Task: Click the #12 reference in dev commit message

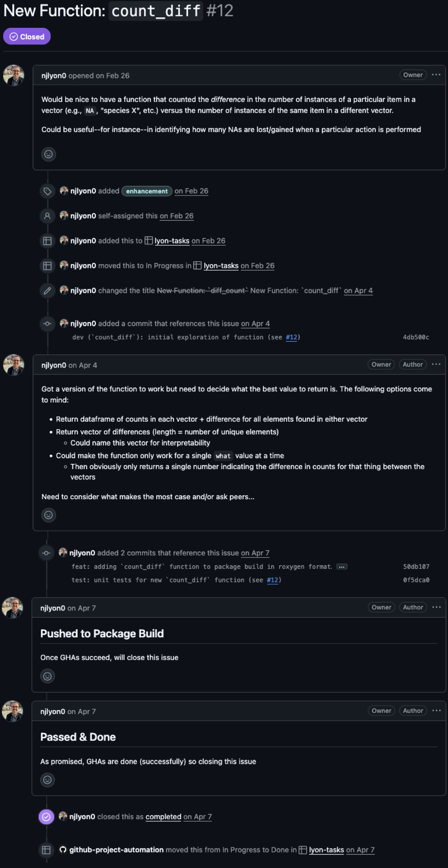Action: tap(291, 337)
